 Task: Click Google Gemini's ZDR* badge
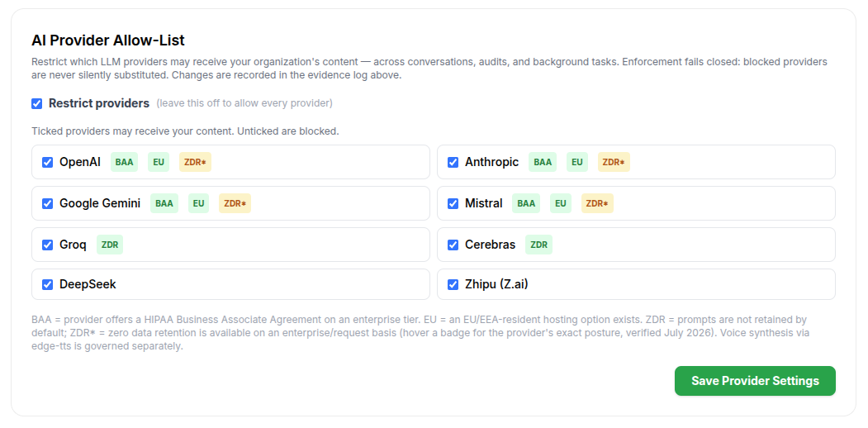pyautogui.click(x=235, y=203)
